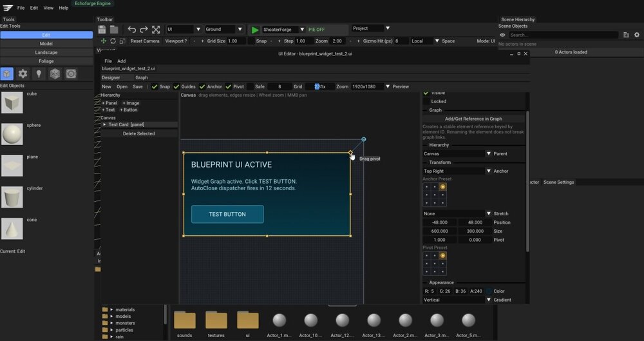644x341 pixels.
Task: Select the blue cube objects icon in Edit Tools
Action: [x=7, y=73]
